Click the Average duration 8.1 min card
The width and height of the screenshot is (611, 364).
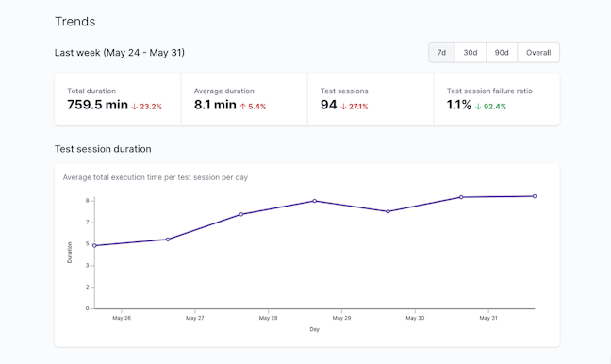pos(244,99)
